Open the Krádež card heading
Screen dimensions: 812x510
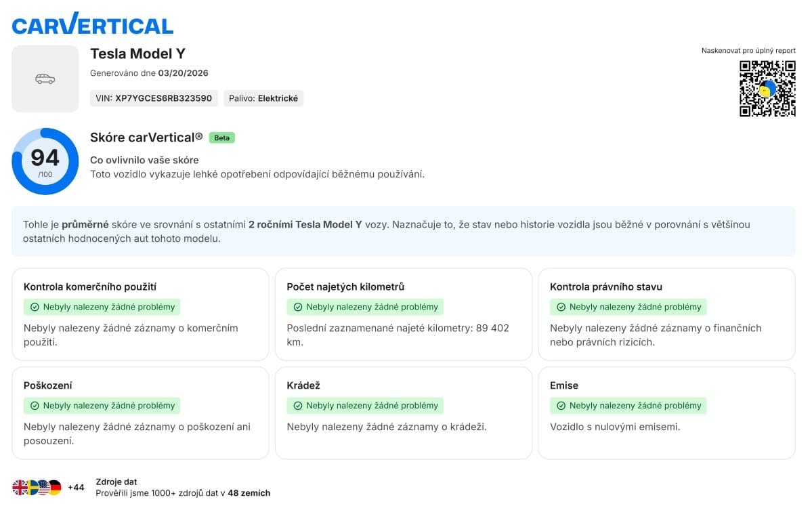303,386
